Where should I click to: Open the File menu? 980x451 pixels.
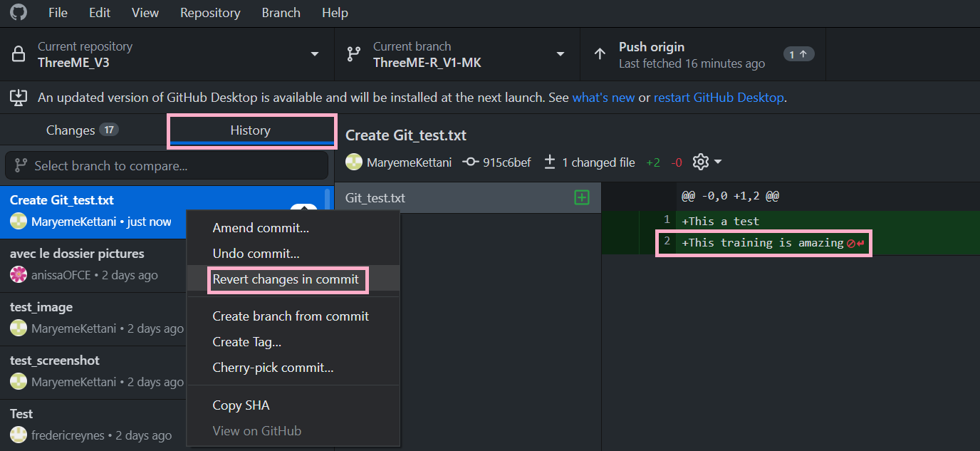[58, 13]
